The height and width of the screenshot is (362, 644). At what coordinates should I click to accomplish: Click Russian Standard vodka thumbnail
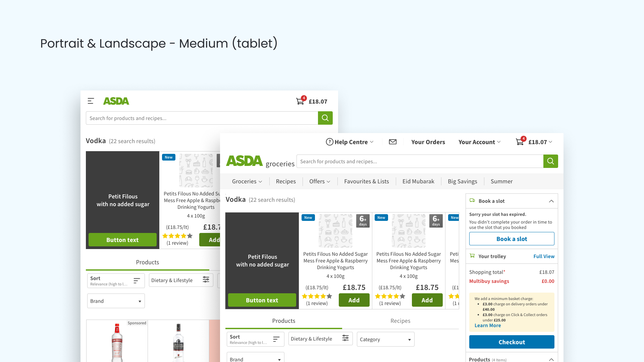178,343
